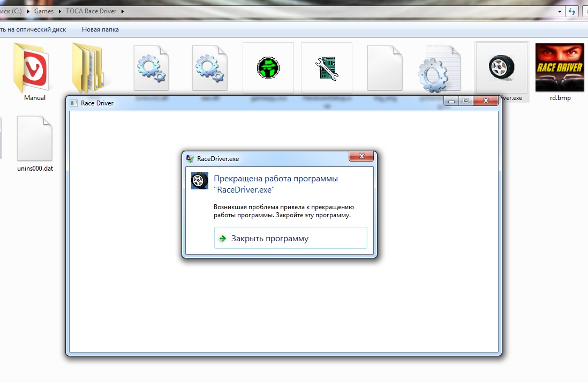This screenshot has width=588, height=383.
Task: Open the disk (C:) breadcrumb segment
Action: [x=11, y=11]
